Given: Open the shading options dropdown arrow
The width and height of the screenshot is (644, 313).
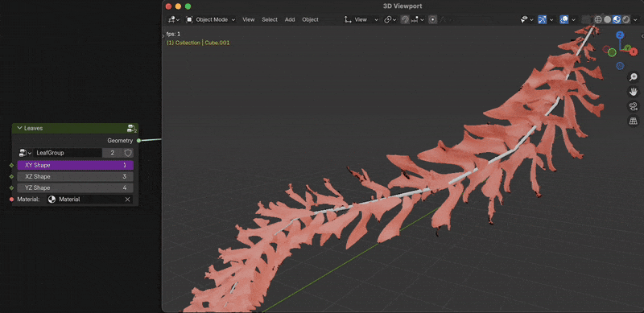Looking at the screenshot, I should pos(635,19).
